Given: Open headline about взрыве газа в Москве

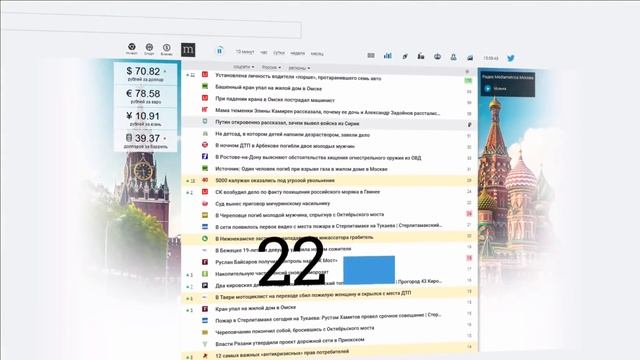Looking at the screenshot, I should [x=301, y=169].
